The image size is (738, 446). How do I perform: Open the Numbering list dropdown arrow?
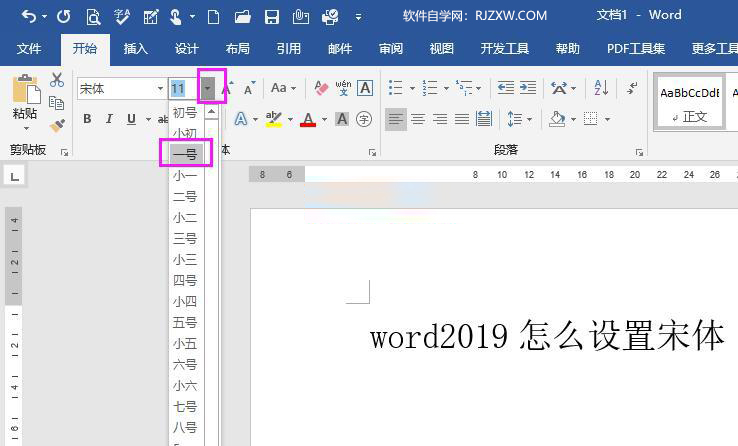[446, 88]
